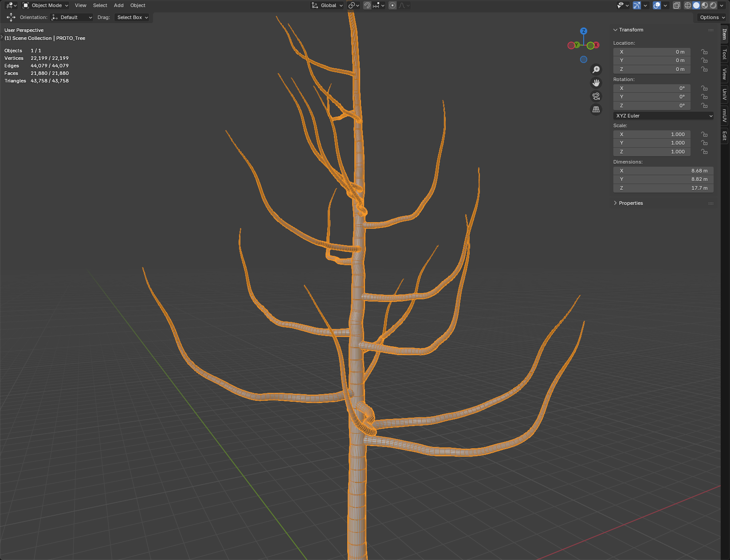
Task: Click the blue Z axis gizmo
Action: click(584, 31)
